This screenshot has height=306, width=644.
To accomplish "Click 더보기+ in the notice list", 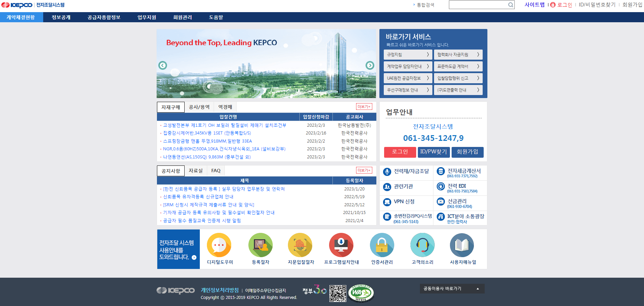I will tap(364, 170).
